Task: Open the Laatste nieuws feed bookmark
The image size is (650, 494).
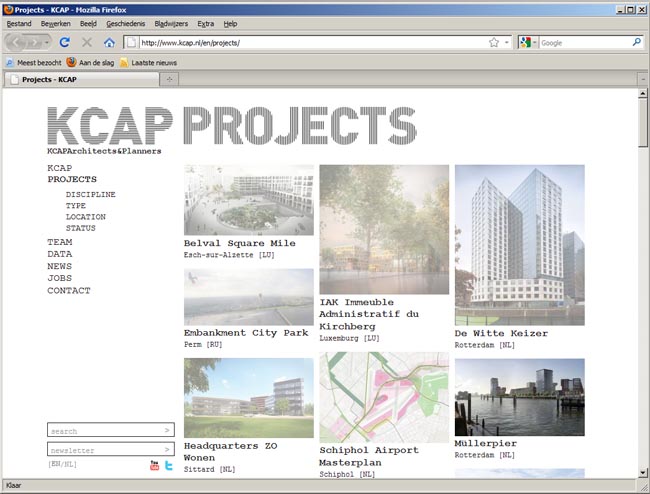Action: (x=148, y=63)
